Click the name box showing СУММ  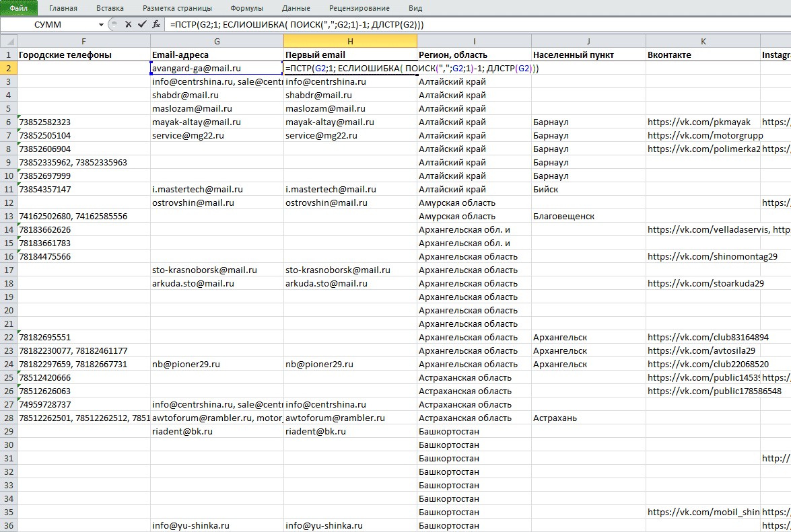[48, 25]
